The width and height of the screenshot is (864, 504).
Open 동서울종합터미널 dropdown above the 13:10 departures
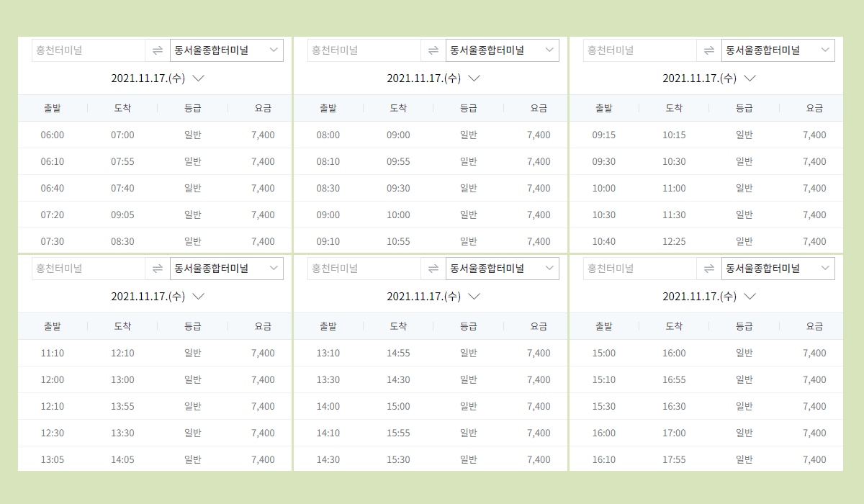point(503,269)
